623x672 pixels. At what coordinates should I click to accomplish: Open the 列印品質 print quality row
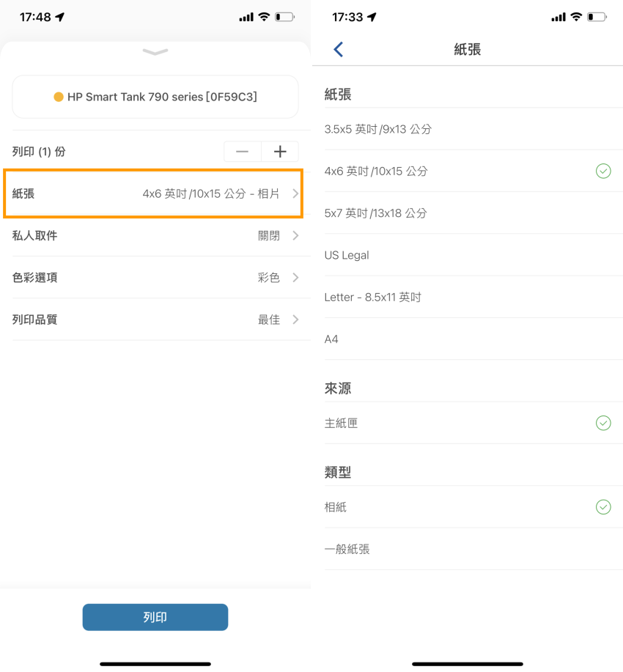click(x=155, y=320)
